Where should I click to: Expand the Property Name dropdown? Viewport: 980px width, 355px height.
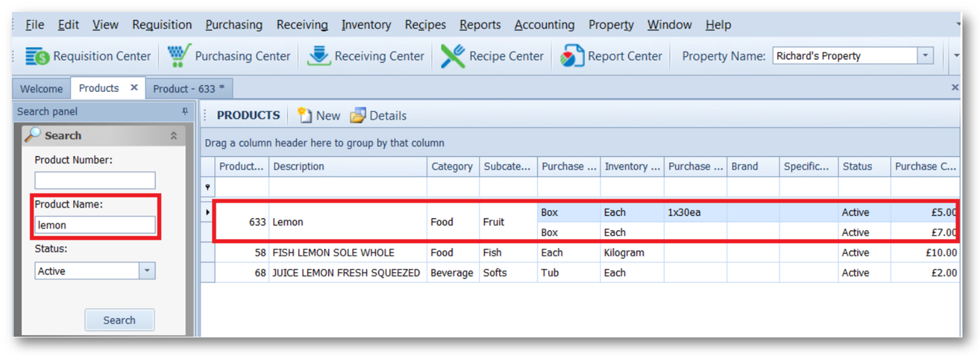[x=925, y=56]
